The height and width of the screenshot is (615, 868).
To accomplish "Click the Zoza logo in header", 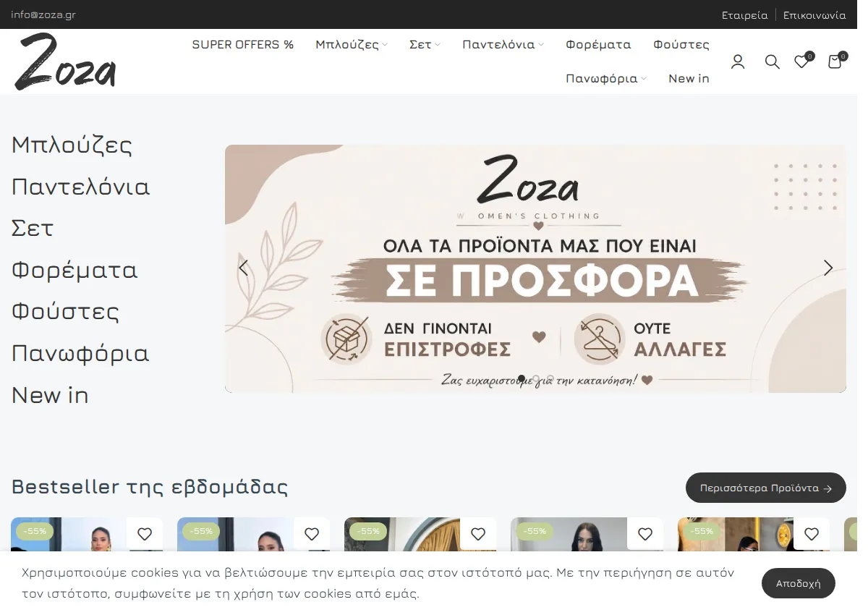I will coord(65,61).
